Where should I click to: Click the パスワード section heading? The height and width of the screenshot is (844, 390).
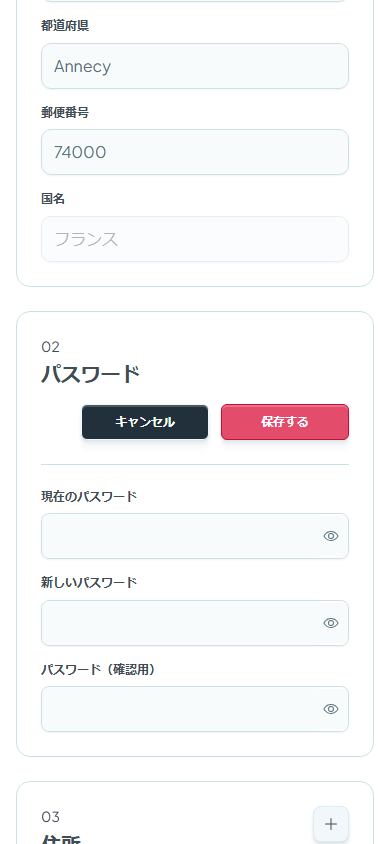[x=91, y=374]
